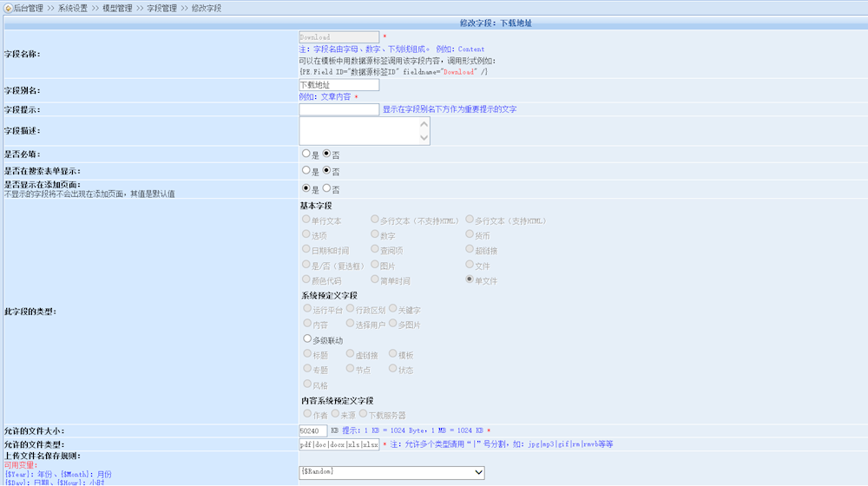This screenshot has width=868, height=486.
Task: Click up arrow in 字段描述 scrollbar
Action: (x=424, y=123)
